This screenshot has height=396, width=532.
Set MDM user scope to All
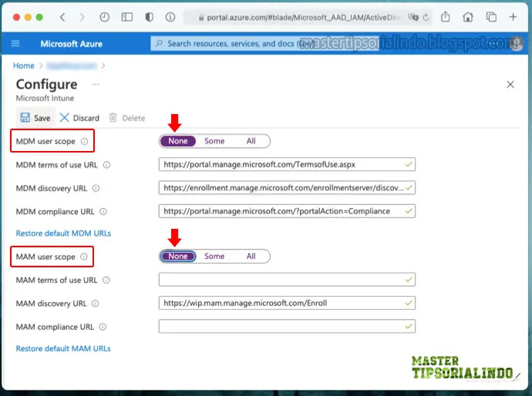pos(251,141)
